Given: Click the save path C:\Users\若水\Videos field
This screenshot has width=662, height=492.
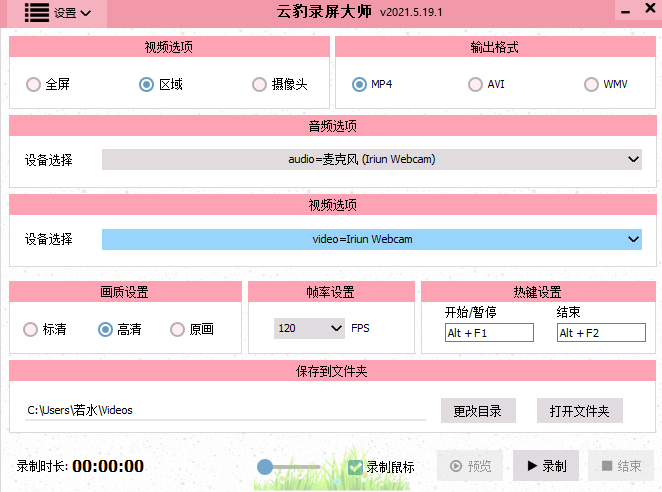Looking at the screenshot, I should (x=225, y=410).
